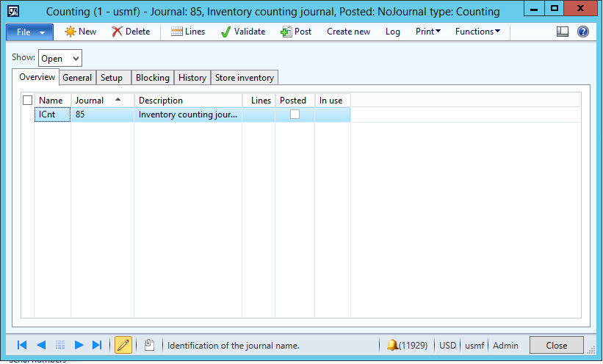Screen dimensions: 603x364
Task: Mark the row selector for ICnt
Action: pos(28,114)
